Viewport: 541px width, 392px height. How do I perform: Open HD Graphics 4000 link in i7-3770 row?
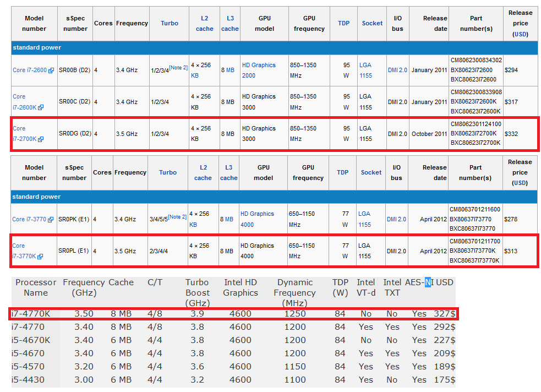(x=257, y=219)
